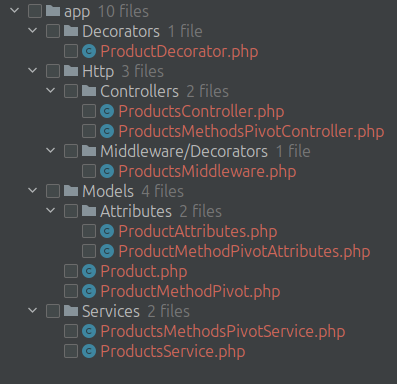Check the Http folder checkbox

(x=53, y=71)
